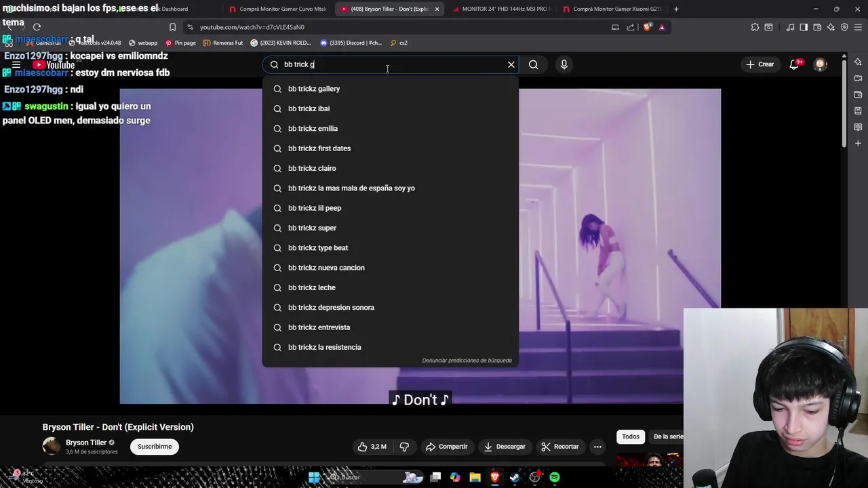
Task: Click the YouTube logo
Action: point(54,65)
